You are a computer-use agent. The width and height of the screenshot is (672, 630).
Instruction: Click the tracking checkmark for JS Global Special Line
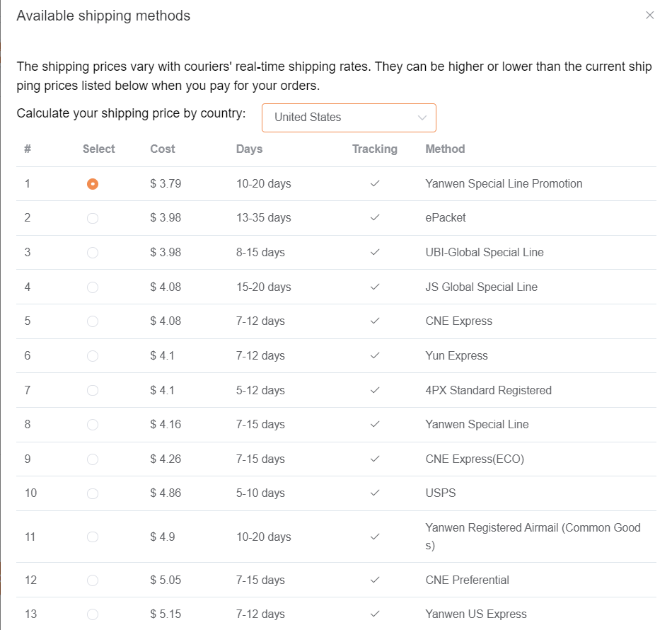pos(375,287)
